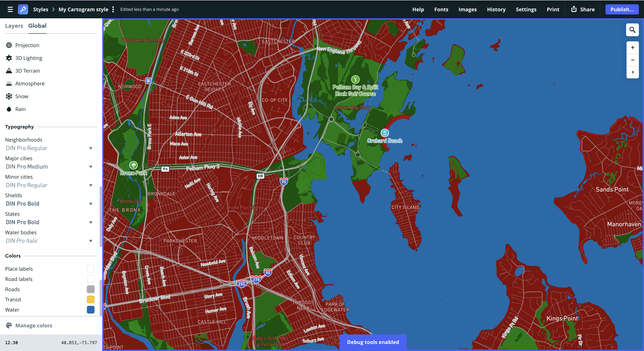Select the Atmosphere setting
The width and height of the screenshot is (644, 351).
tap(30, 83)
